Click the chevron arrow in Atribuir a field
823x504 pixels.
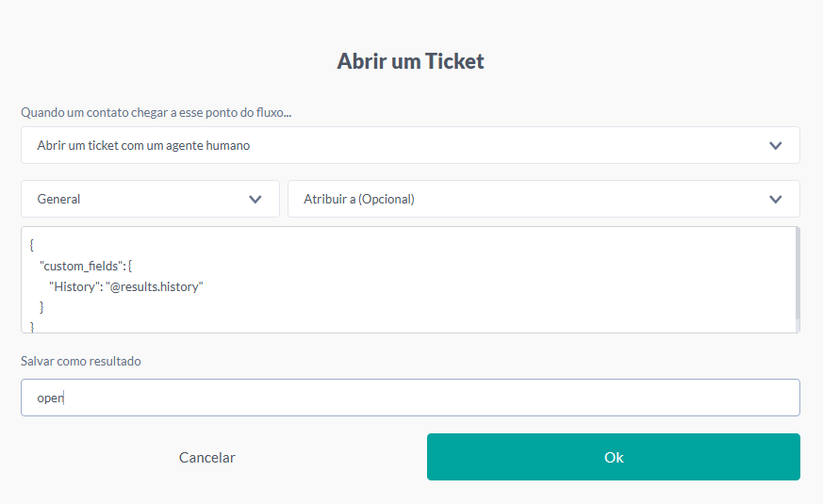[776, 200]
